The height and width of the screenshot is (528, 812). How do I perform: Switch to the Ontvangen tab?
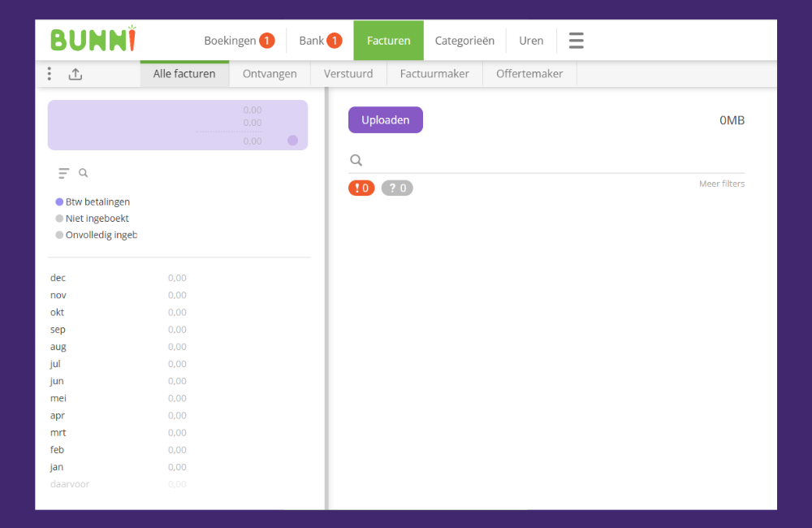[270, 74]
